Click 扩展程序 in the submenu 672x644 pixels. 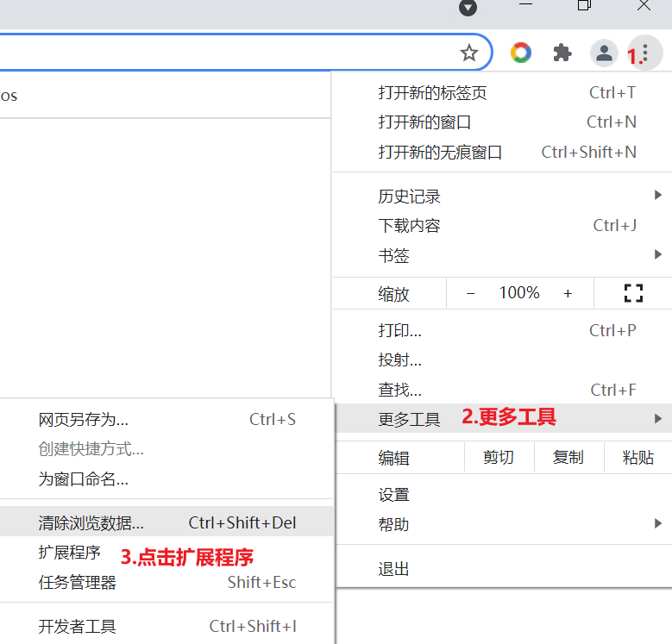coord(166,553)
